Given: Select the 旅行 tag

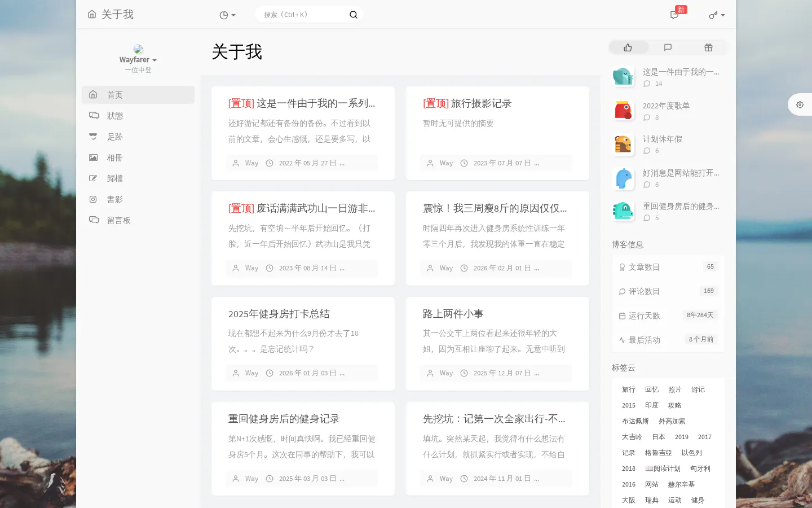Looking at the screenshot, I should 629,389.
